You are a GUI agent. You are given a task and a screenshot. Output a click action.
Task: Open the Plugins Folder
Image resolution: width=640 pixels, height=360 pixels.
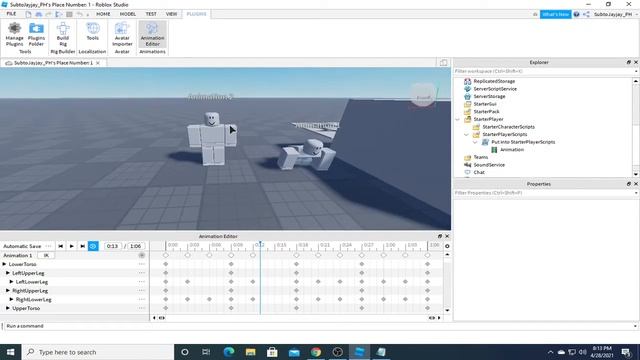tap(36, 34)
